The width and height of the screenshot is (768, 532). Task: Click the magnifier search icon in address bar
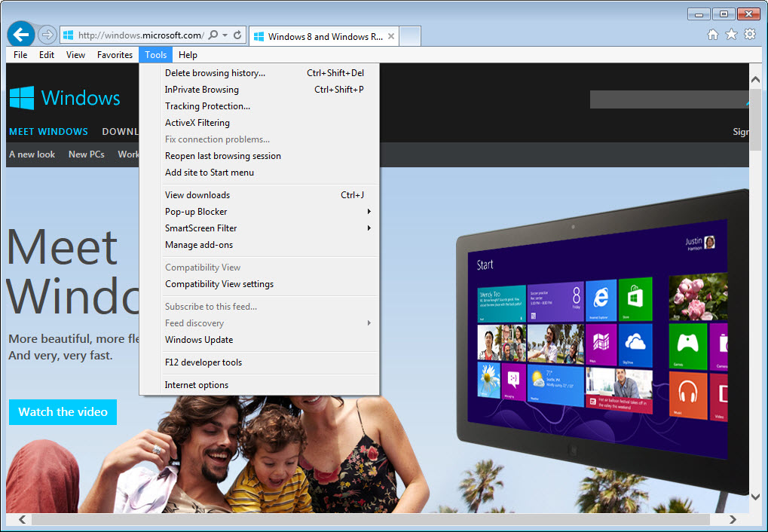213,35
